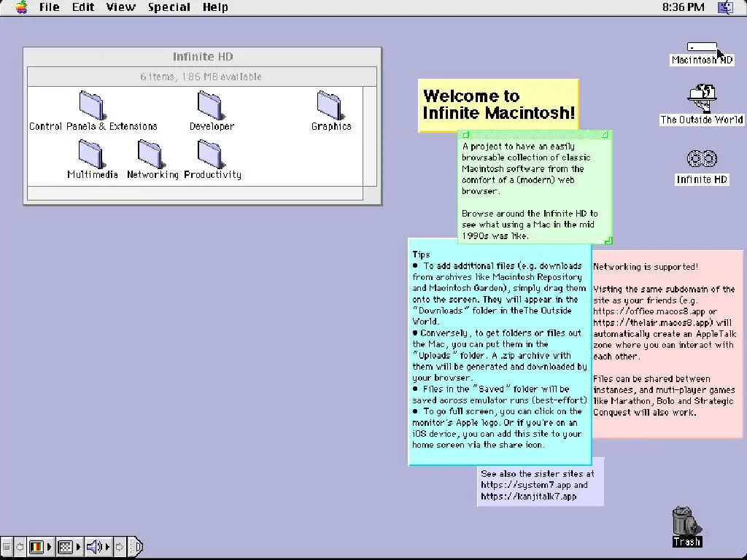Open the Edit menu
The image size is (747, 560).
coord(83,7)
